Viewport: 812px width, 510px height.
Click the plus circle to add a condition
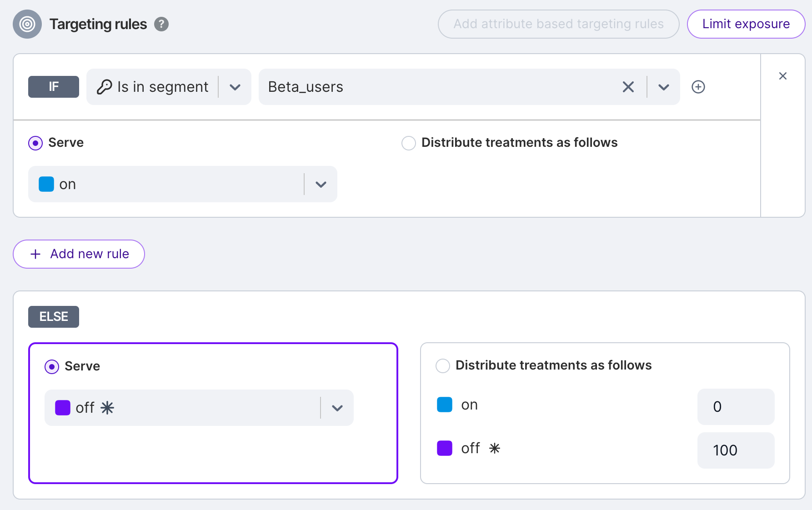(698, 87)
